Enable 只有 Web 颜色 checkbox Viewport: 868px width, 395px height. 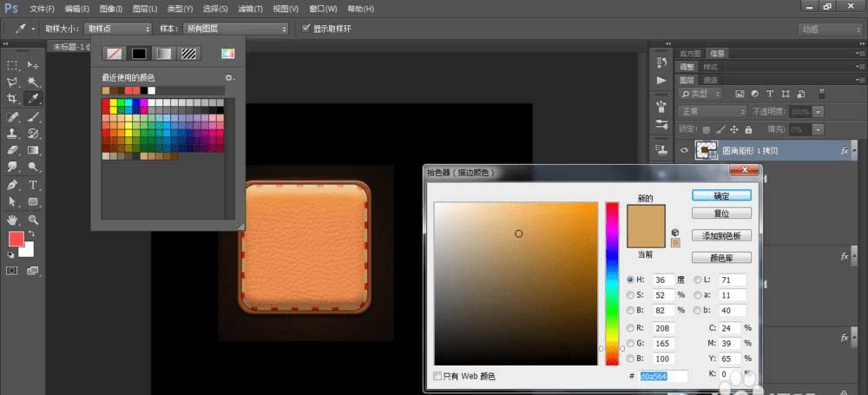(x=437, y=376)
